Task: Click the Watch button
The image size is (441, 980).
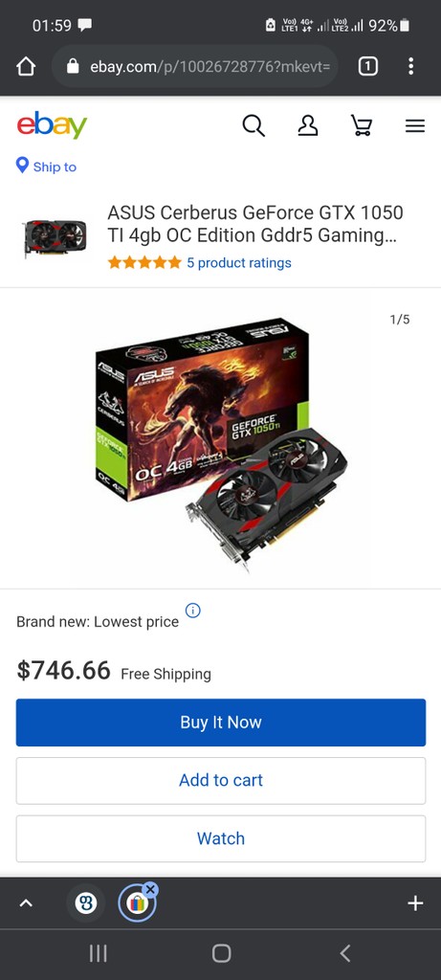Action: pyautogui.click(x=220, y=838)
